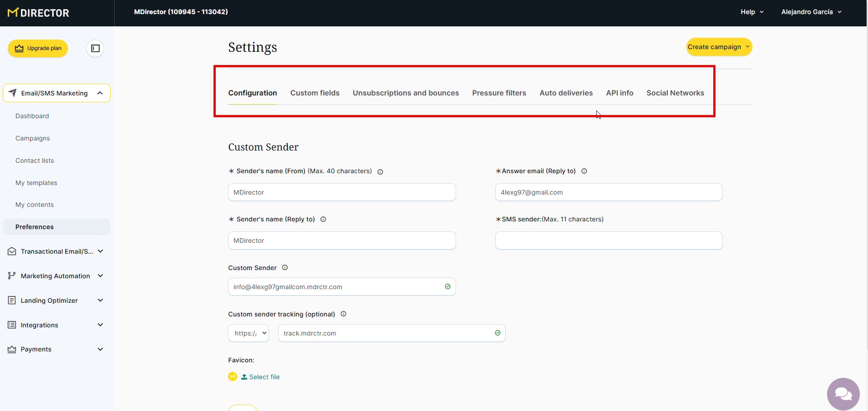Switch to the Custom fields tab
This screenshot has width=868, height=411.
tap(315, 93)
